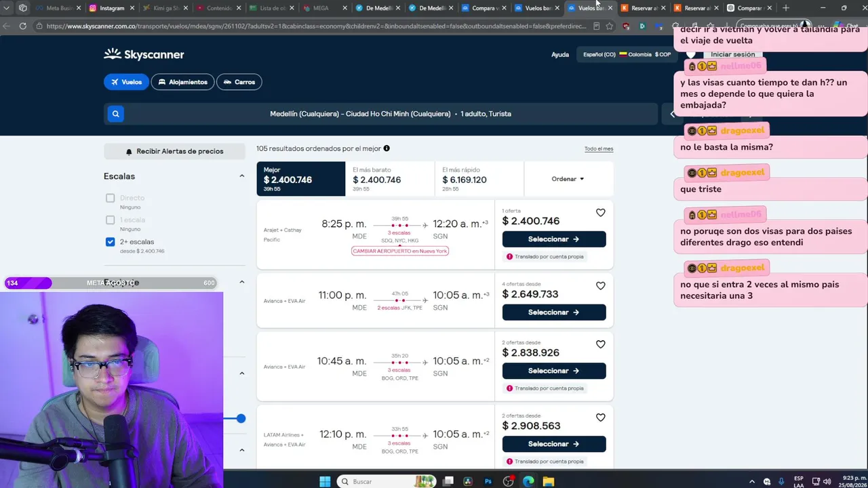Screen dimensions: 868x488
Task: Select the Mejor sort tab
Action: click(300, 179)
